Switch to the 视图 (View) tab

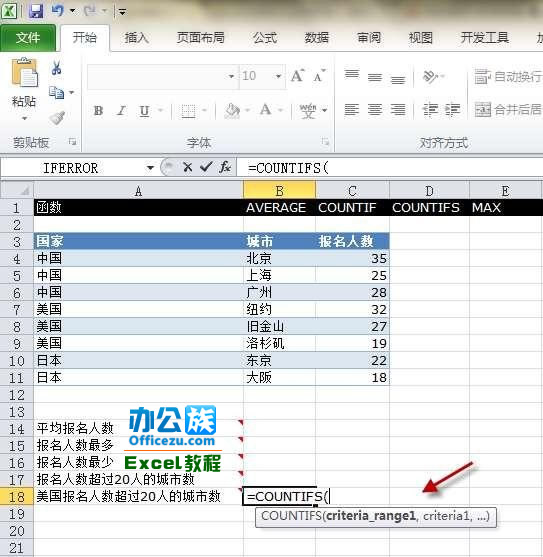421,37
